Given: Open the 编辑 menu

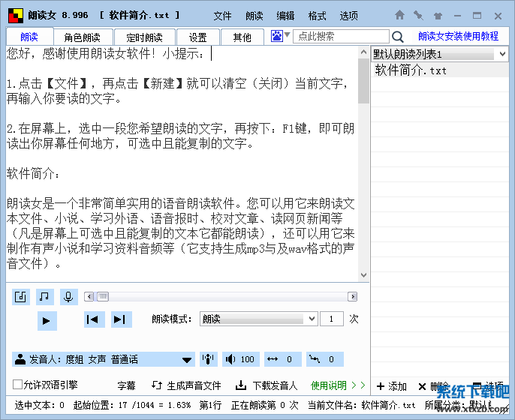Looking at the screenshot, I should 285,16.
